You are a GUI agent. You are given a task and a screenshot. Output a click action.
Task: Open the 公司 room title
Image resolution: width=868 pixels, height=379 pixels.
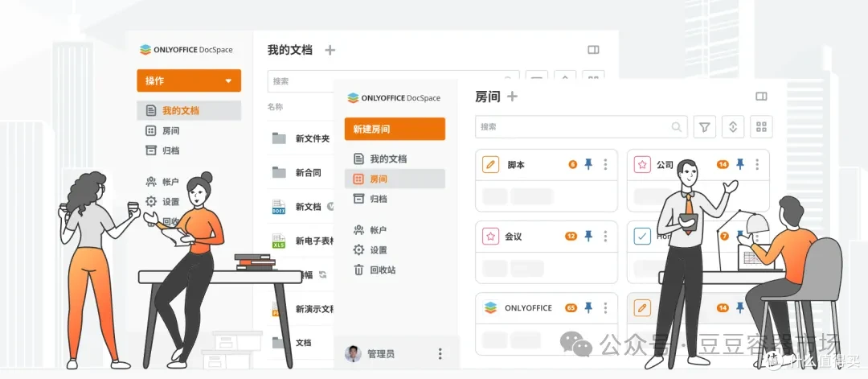pyautogui.click(x=665, y=165)
